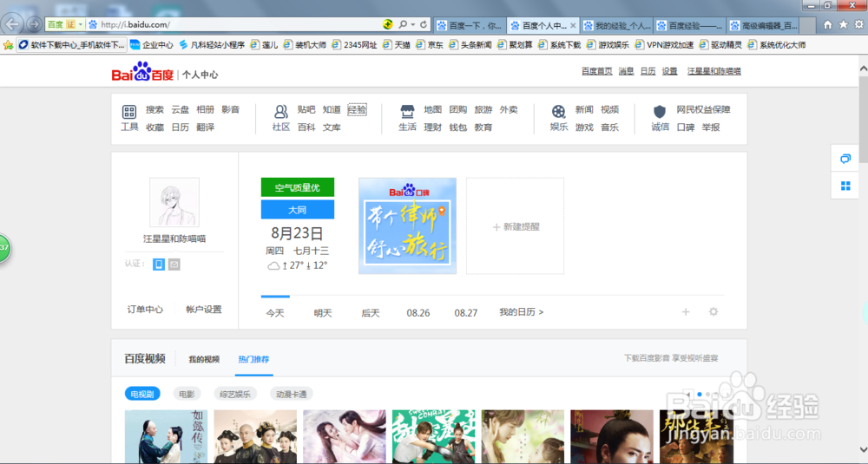Click 新建提醒 add reminder box
This screenshot has width=868, height=464.
pos(515,225)
